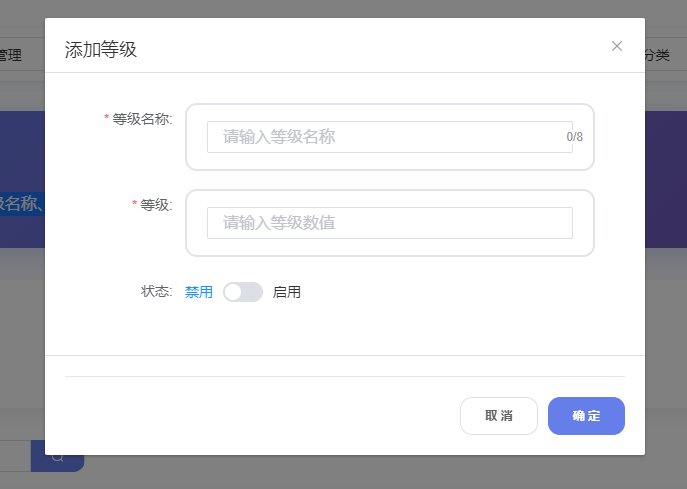Select the 启用 status label
The height and width of the screenshot is (489, 687).
click(287, 292)
